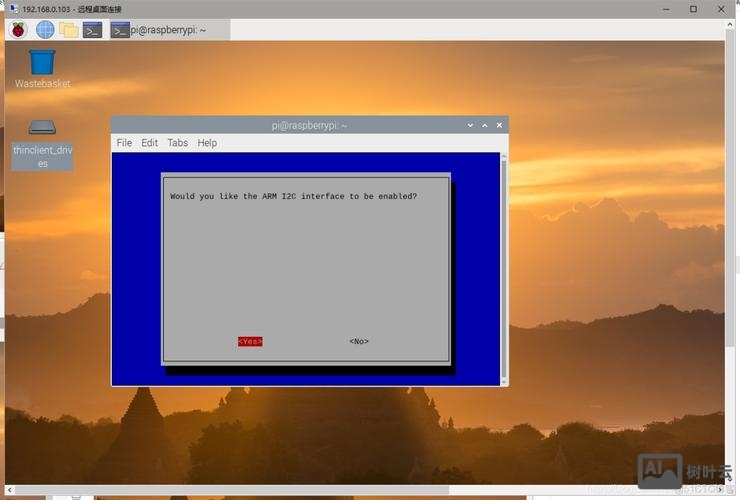740x500 pixels.
Task: Maximize the Remote Desktop Connection window
Action: pyautogui.click(x=693, y=8)
